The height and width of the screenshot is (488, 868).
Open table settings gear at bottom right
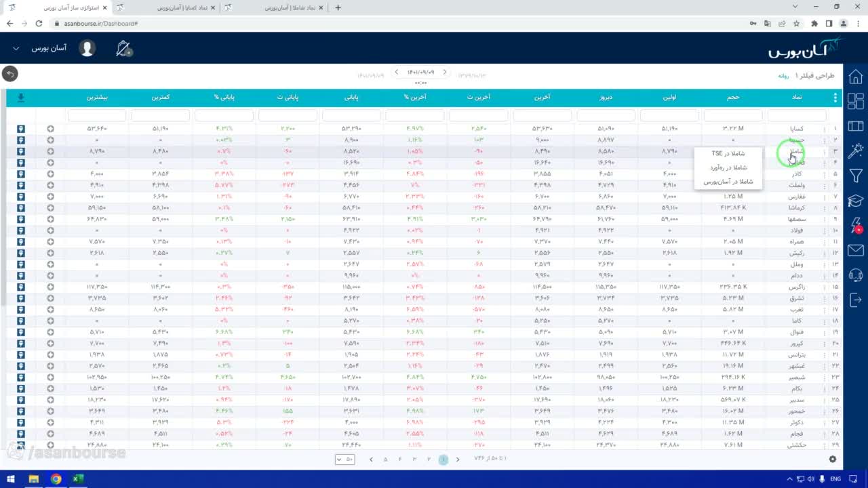tap(833, 459)
